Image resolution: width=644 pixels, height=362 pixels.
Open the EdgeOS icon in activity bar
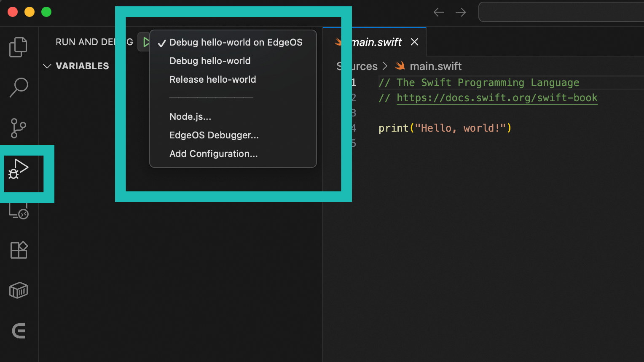click(19, 331)
